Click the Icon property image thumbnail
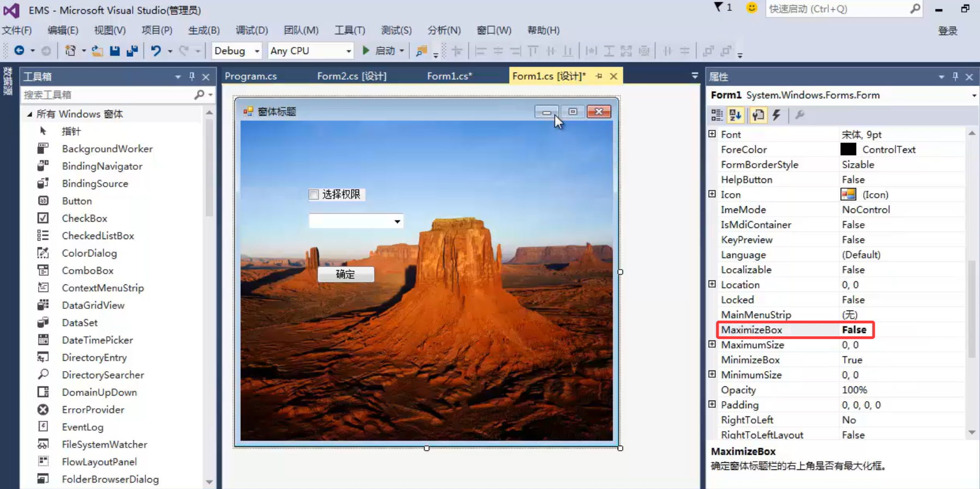The width and height of the screenshot is (980, 489). [x=848, y=194]
